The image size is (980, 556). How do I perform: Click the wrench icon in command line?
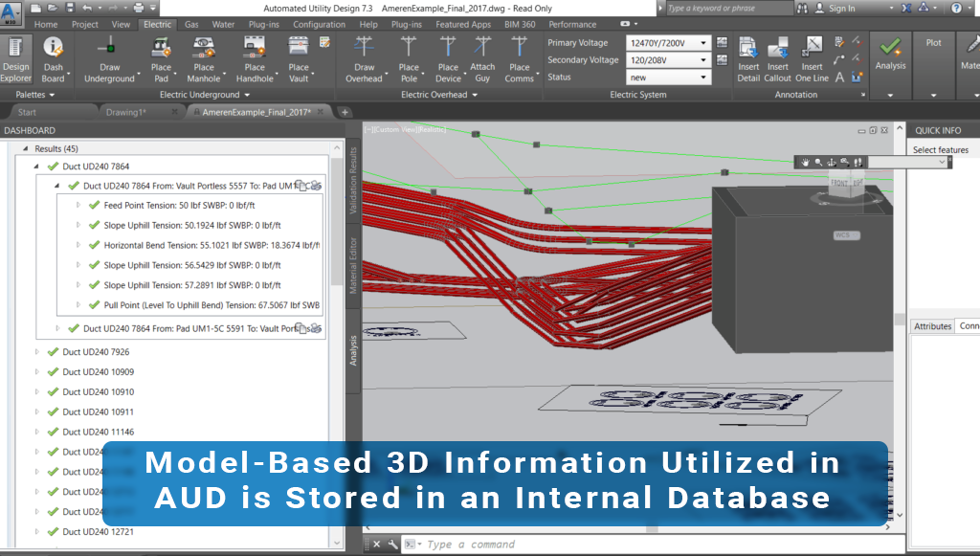(x=392, y=545)
